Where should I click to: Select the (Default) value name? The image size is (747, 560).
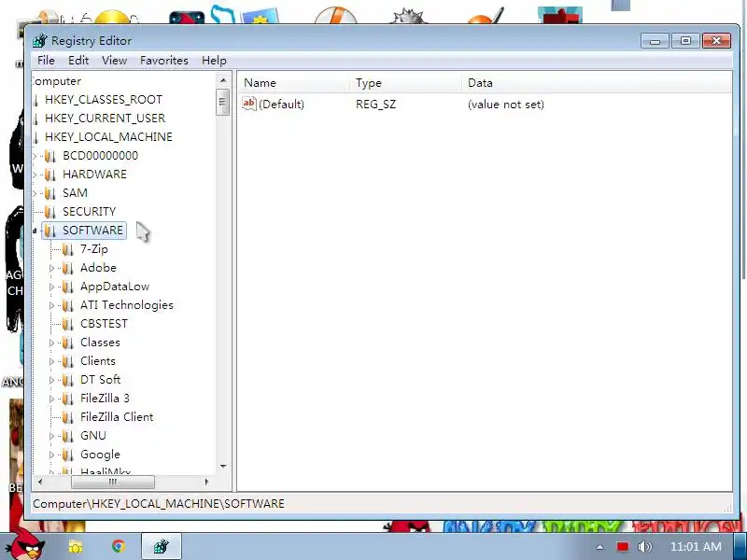pos(281,105)
